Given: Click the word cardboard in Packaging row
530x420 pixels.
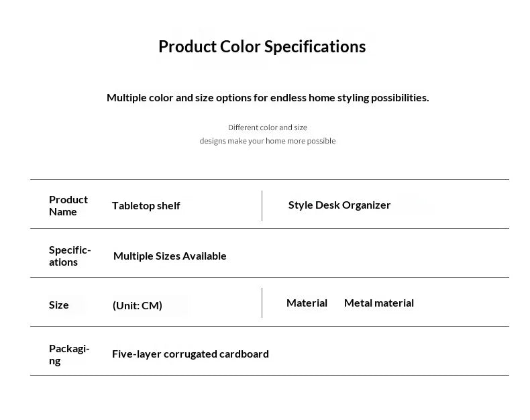Looking at the screenshot, I should coord(244,354).
